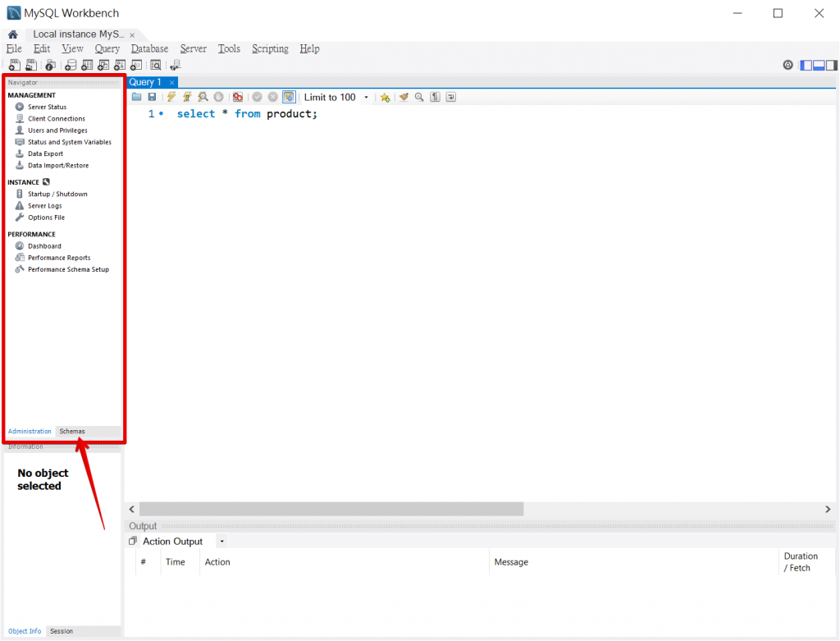Create a new SQL tab icon
This screenshot has width=840, height=641.
point(15,66)
